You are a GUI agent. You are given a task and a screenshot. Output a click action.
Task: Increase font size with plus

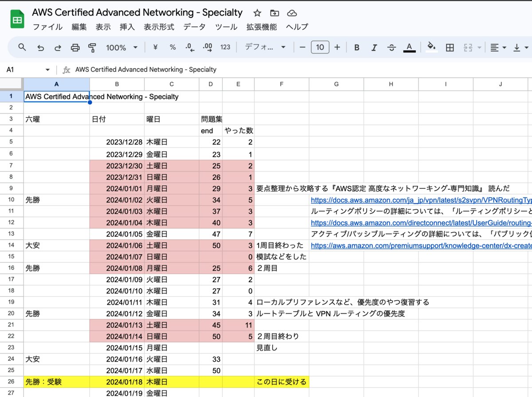click(337, 47)
